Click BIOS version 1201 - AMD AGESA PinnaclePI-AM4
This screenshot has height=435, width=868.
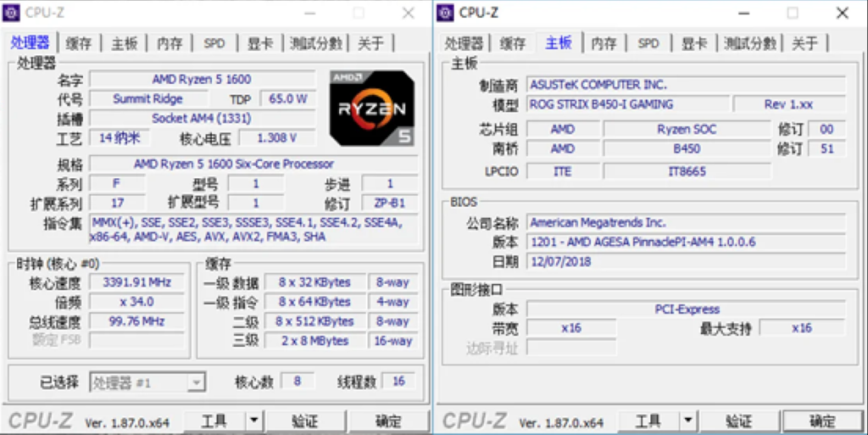click(686, 242)
